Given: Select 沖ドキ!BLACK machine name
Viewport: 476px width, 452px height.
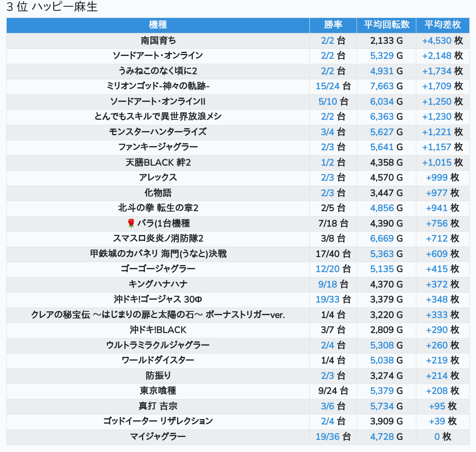Looking at the screenshot, I should click(x=158, y=330).
